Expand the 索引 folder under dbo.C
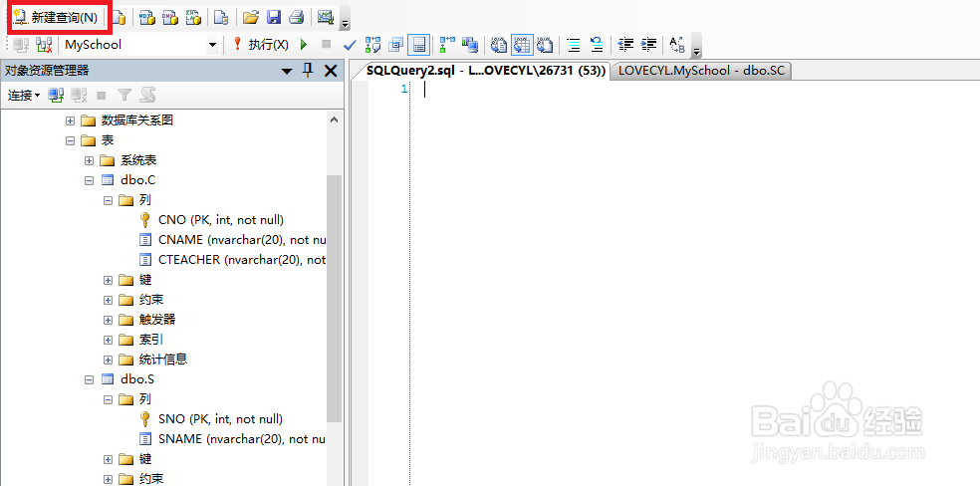This screenshot has height=486, width=980. pyautogui.click(x=108, y=340)
